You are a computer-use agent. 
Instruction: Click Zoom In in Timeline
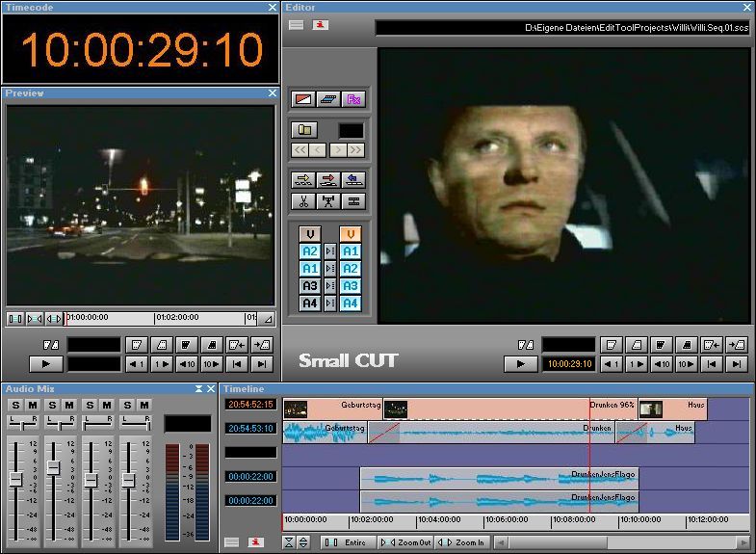(462, 542)
